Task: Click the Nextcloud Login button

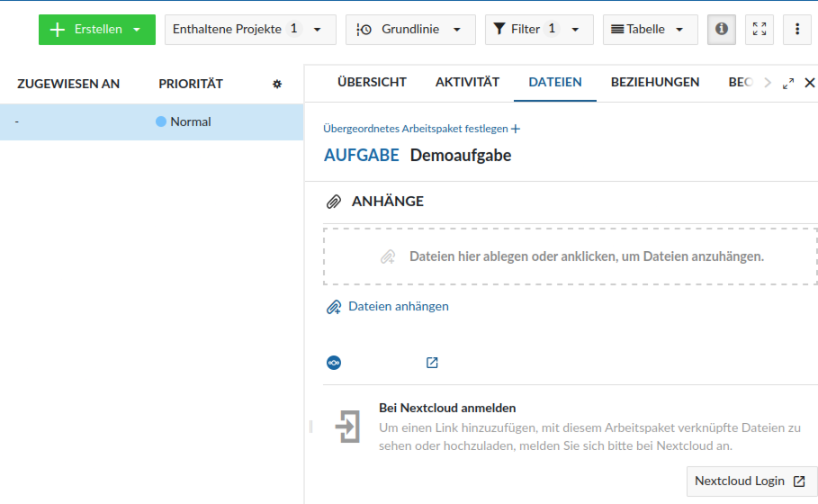Action: coord(751,481)
